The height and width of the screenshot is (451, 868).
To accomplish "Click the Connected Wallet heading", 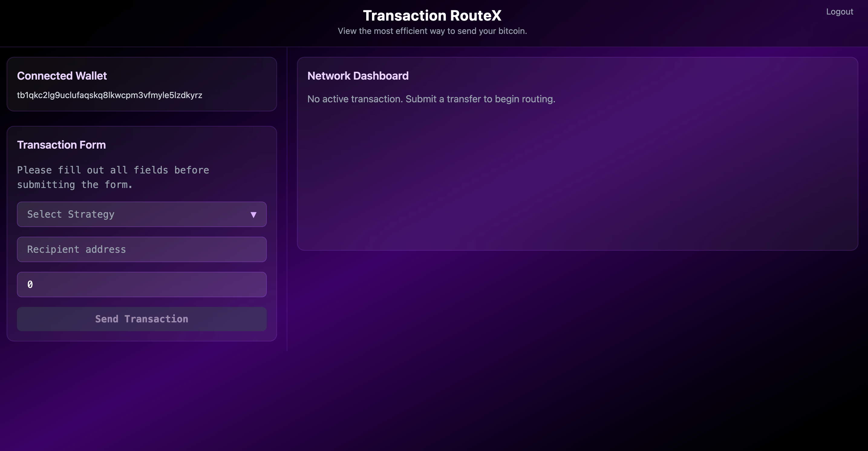I will tap(62, 76).
